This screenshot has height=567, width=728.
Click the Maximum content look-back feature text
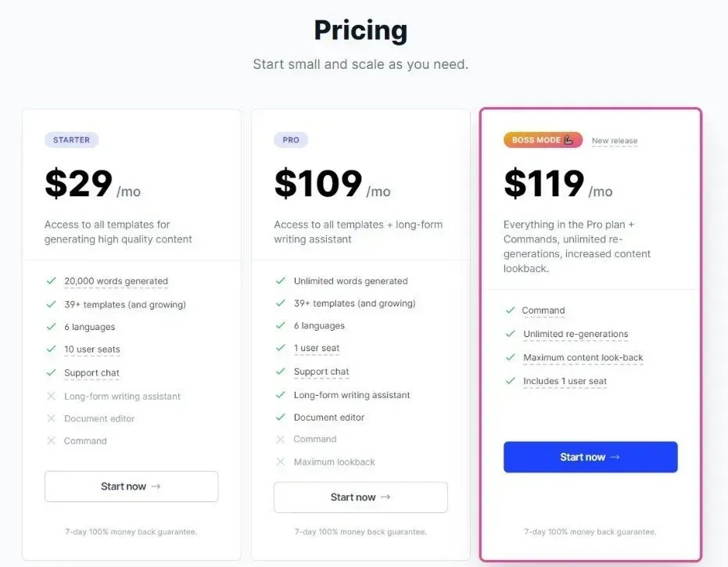point(583,357)
